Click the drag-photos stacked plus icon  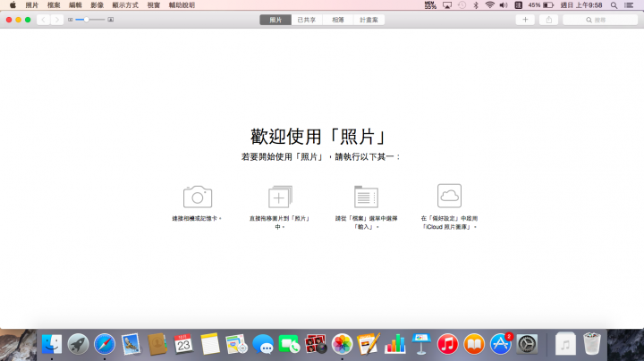tap(280, 197)
